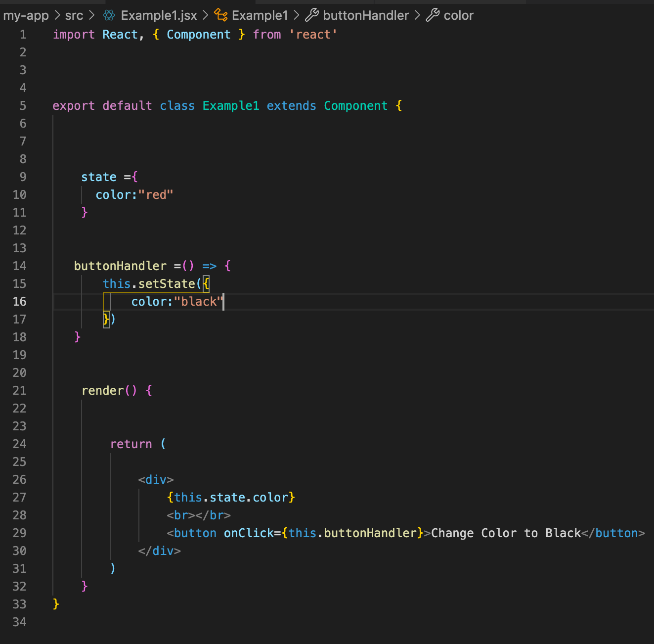Open the chevron after Example1.jsx breadcrumb
The image size is (654, 644).
205,15
